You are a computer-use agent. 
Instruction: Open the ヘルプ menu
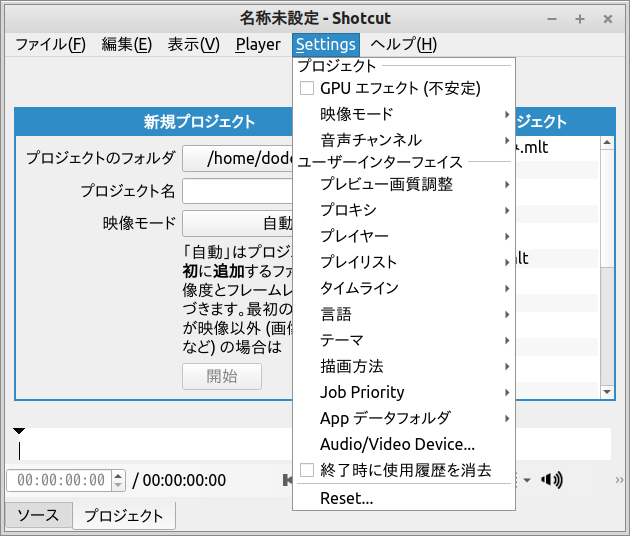(403, 44)
